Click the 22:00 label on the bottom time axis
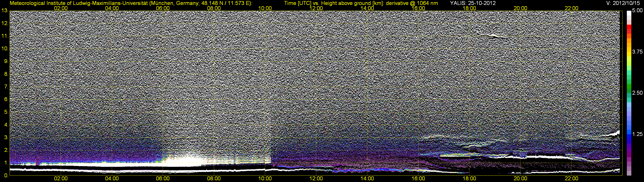Image resolution: width=644 pixels, height=182 pixels. (571, 179)
